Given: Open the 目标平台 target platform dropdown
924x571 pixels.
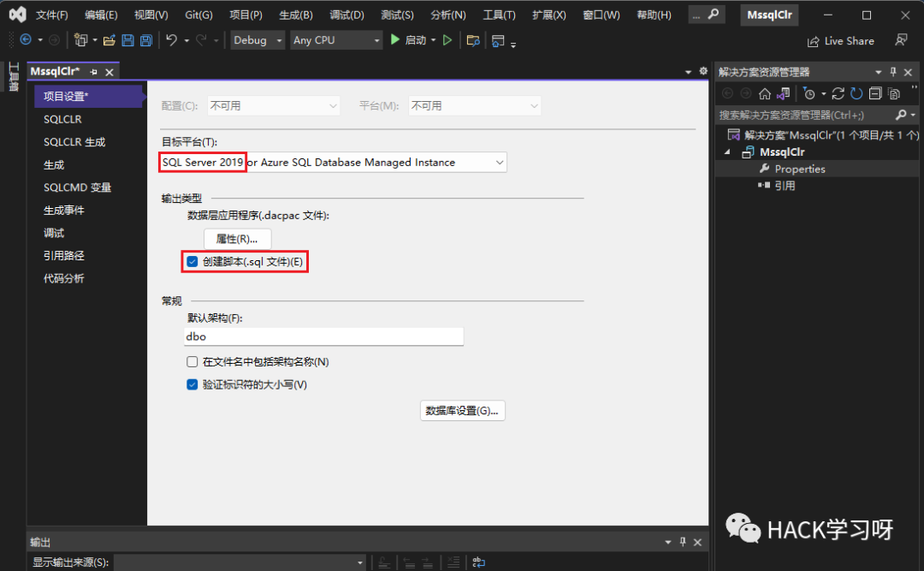Looking at the screenshot, I should [x=333, y=162].
